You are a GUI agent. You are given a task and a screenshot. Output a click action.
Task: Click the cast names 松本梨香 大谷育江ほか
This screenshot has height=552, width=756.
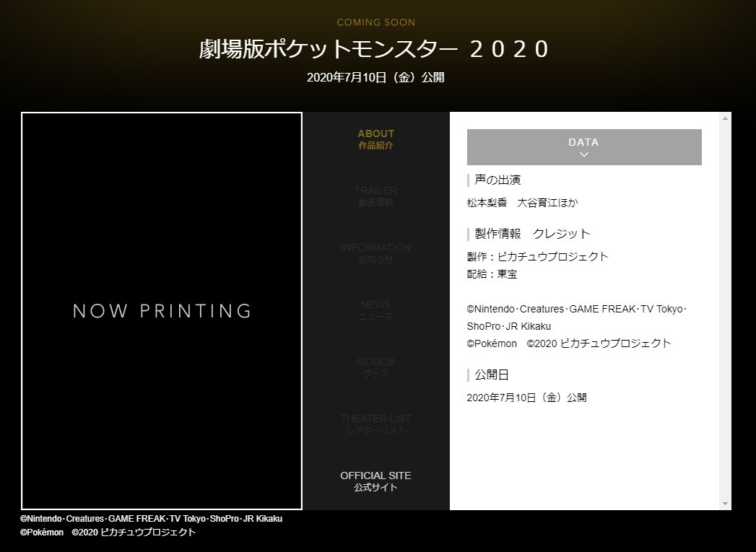522,203
